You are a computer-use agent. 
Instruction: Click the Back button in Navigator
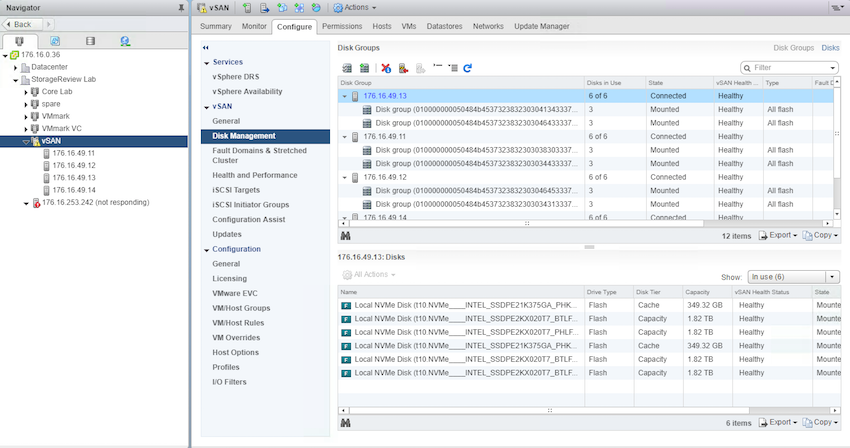pyautogui.click(x=22, y=24)
